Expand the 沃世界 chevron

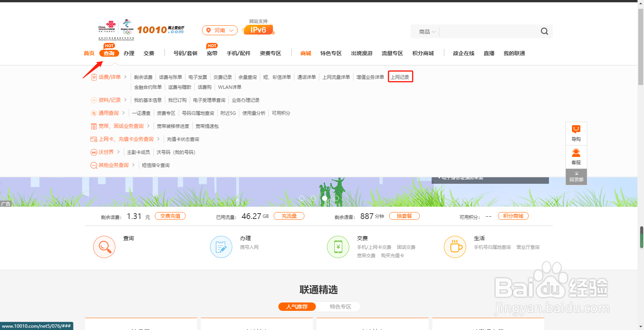click(118, 152)
